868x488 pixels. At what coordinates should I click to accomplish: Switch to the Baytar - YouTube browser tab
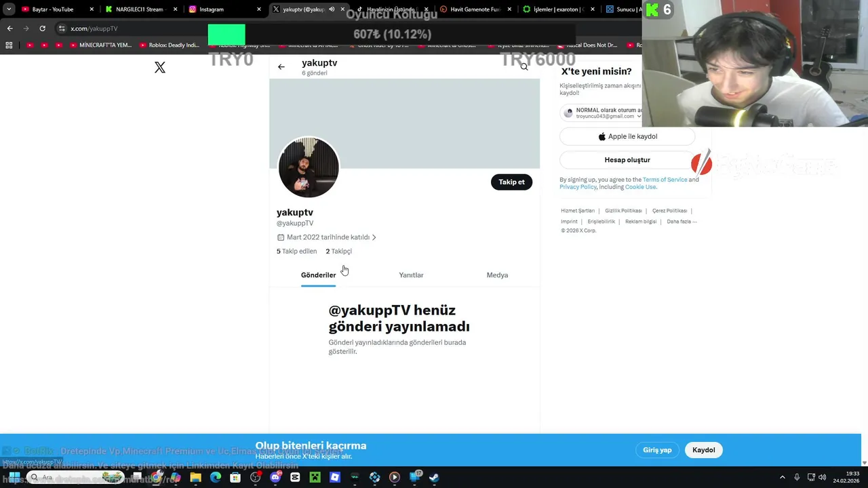click(58, 9)
